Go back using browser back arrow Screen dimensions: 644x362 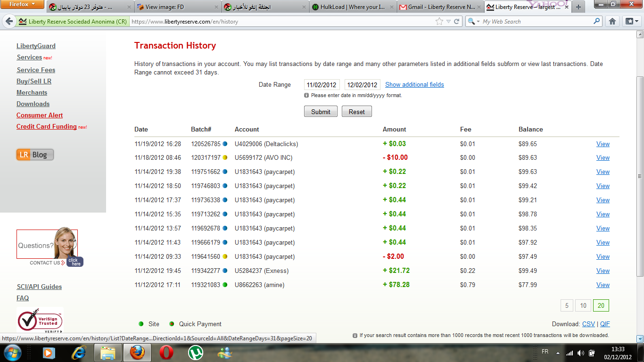click(x=9, y=21)
